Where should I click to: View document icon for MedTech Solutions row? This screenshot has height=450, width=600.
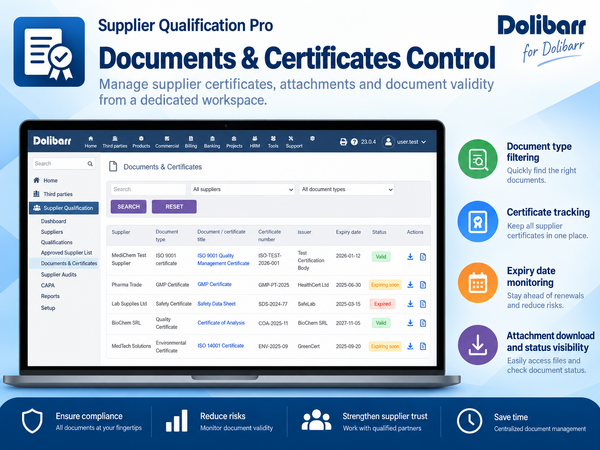coord(423,346)
